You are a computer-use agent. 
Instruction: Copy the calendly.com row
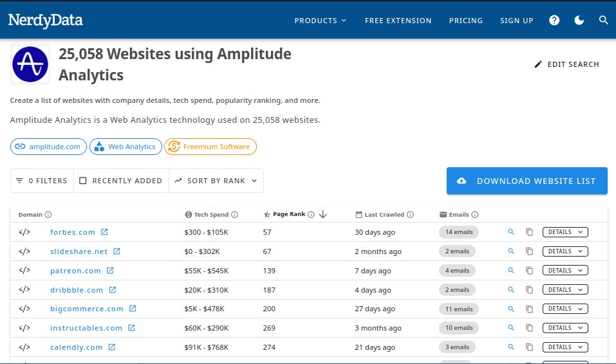tap(530, 347)
